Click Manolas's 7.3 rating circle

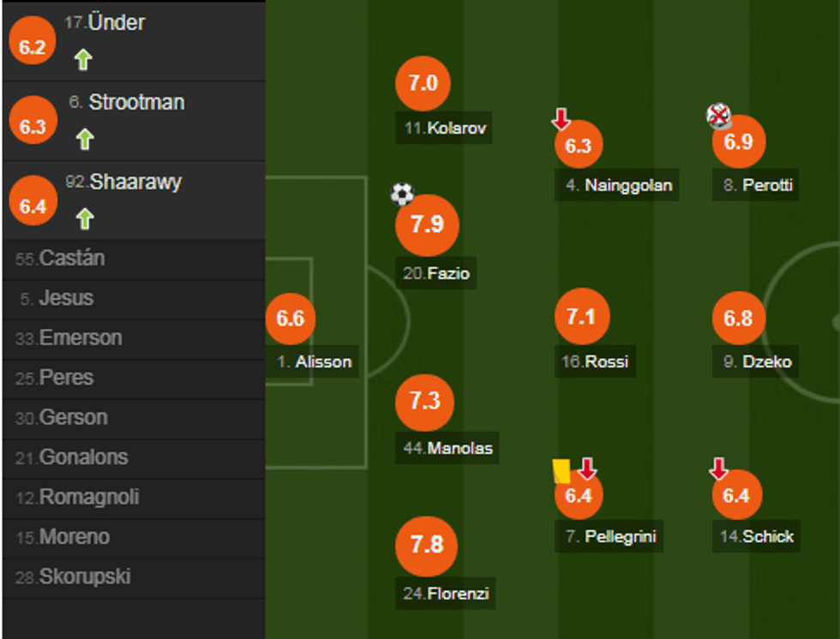425,401
